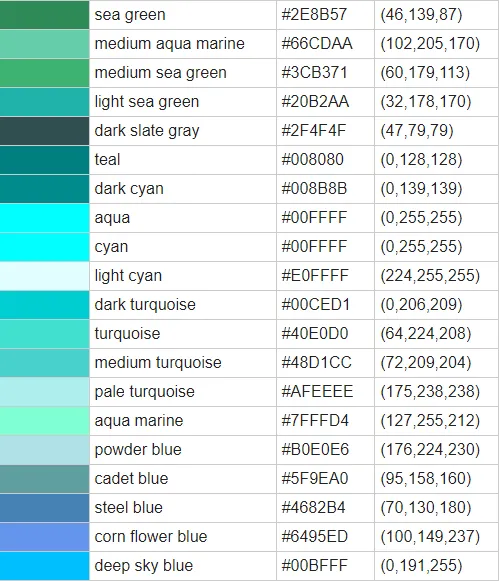Click the steel blue color swatch
Screen dimensions: 499x581
[44, 508]
